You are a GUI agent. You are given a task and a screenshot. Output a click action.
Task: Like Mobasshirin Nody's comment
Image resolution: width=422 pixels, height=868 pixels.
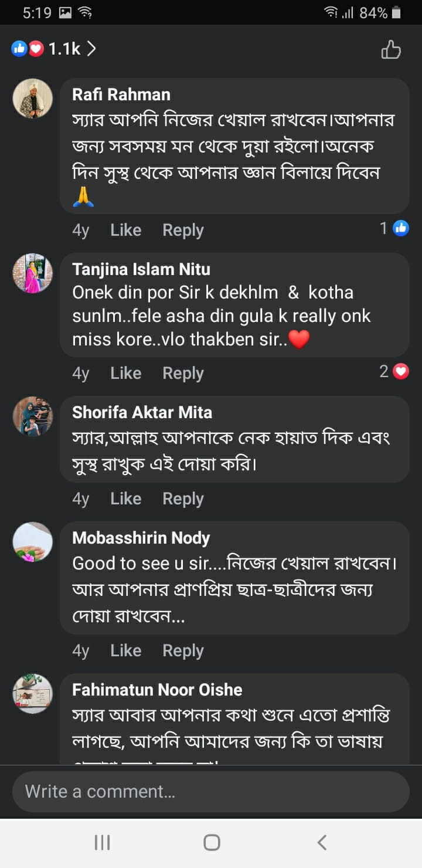(x=125, y=651)
